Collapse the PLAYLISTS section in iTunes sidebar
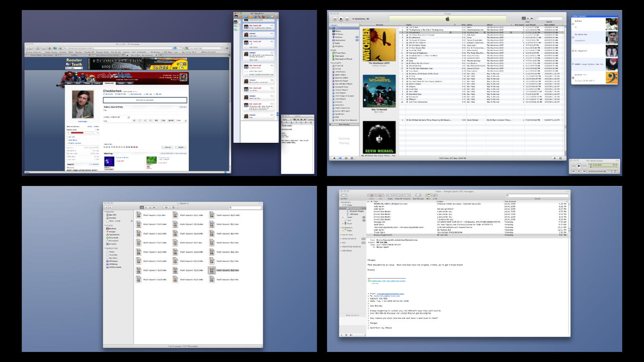Viewport: 644px width, 362px height. tap(331, 63)
